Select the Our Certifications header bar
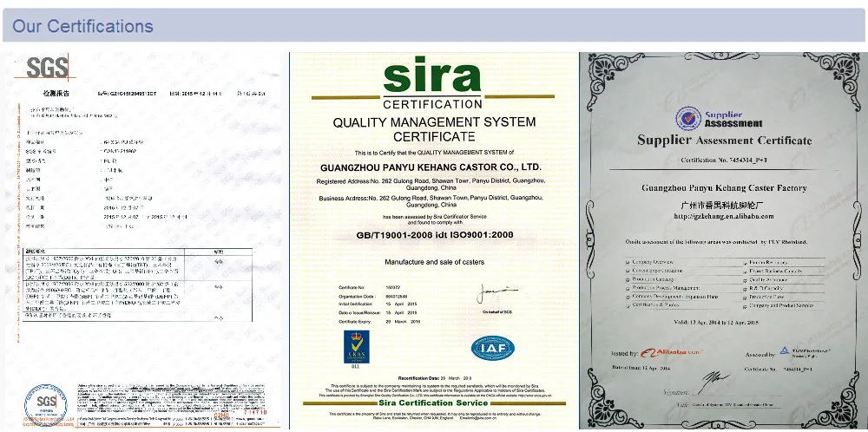This screenshot has width=868, height=432. pos(433,25)
